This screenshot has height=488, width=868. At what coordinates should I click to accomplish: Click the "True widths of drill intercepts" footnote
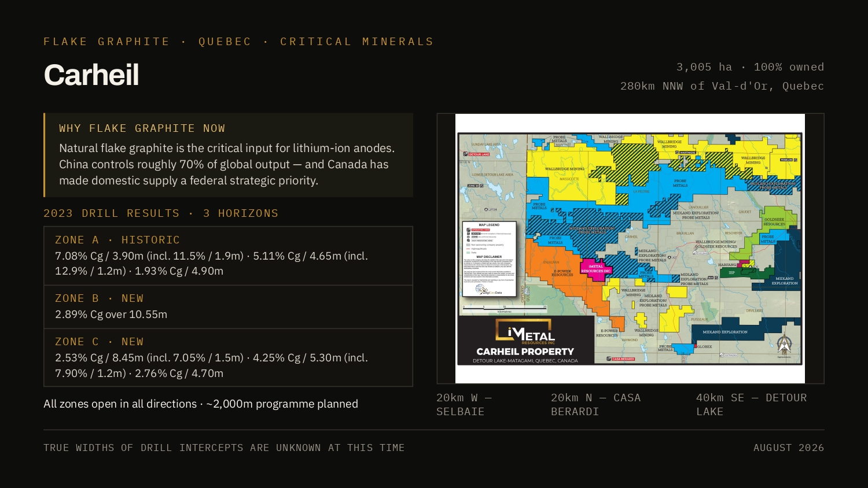click(x=224, y=448)
